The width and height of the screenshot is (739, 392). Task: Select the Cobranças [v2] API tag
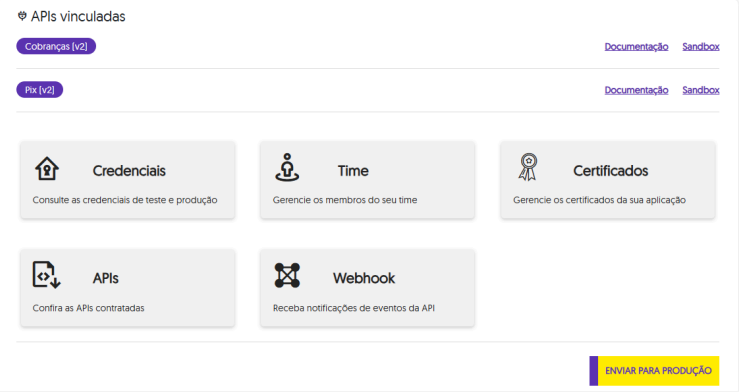click(56, 46)
